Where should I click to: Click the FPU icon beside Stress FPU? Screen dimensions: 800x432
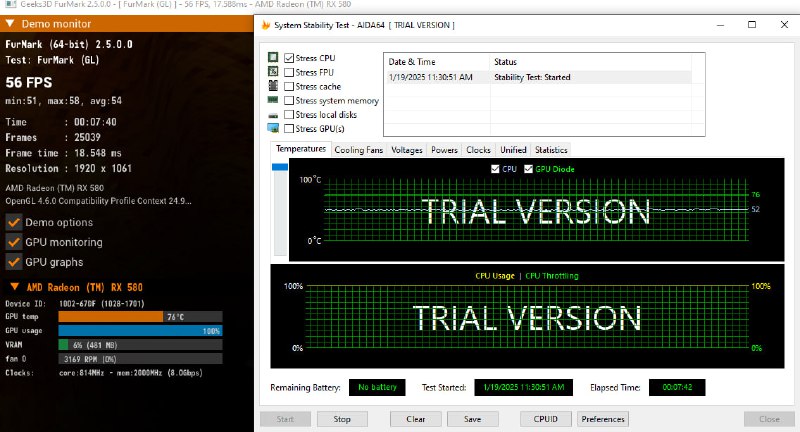(273, 72)
